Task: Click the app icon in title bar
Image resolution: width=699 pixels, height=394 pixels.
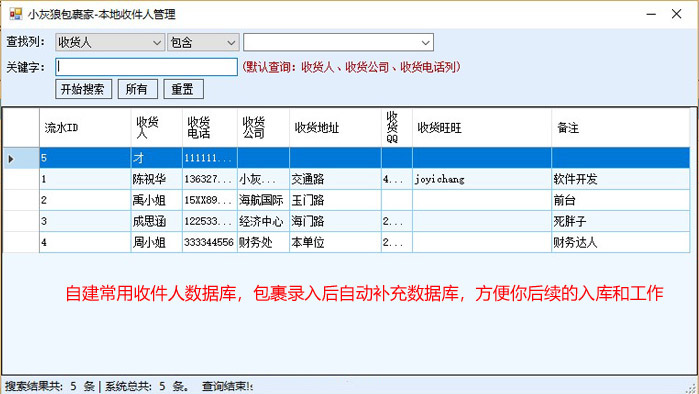Action: (16, 14)
